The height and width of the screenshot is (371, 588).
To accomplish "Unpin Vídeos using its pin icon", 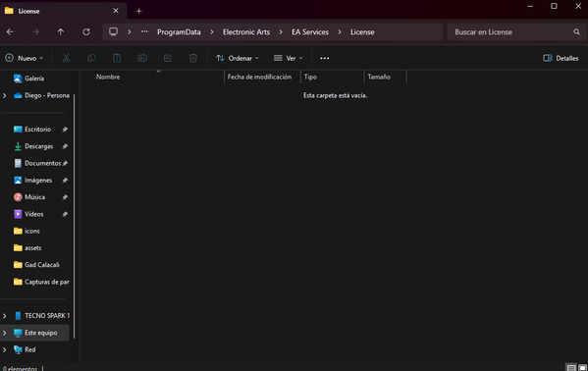I will click(x=65, y=214).
